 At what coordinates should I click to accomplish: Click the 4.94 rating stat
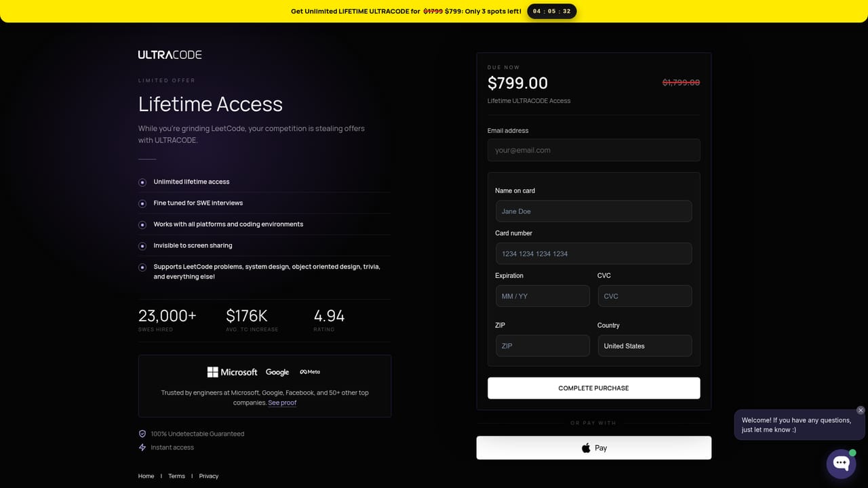(329, 320)
